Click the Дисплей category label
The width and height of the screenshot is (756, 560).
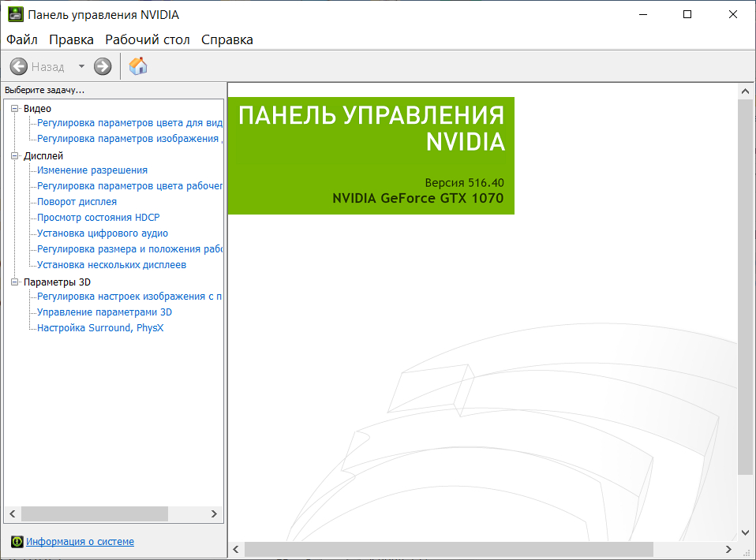click(43, 155)
